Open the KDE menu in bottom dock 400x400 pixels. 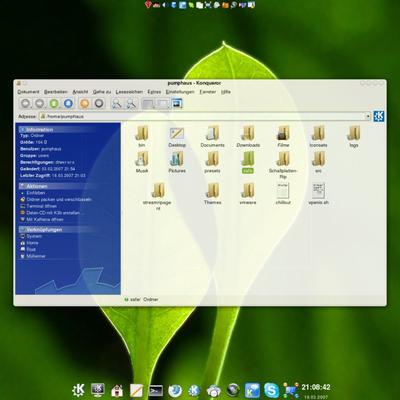coord(78,390)
